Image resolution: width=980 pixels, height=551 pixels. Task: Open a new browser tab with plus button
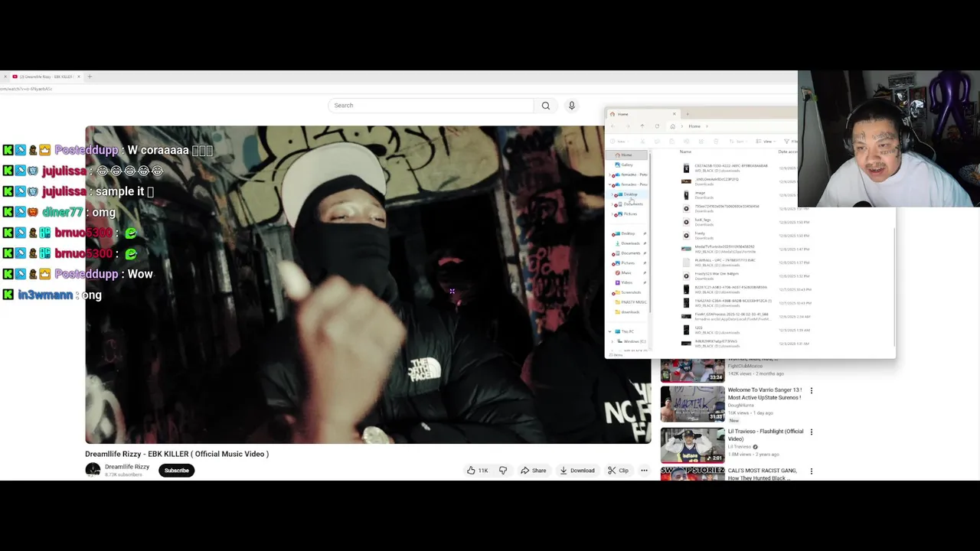click(x=90, y=77)
